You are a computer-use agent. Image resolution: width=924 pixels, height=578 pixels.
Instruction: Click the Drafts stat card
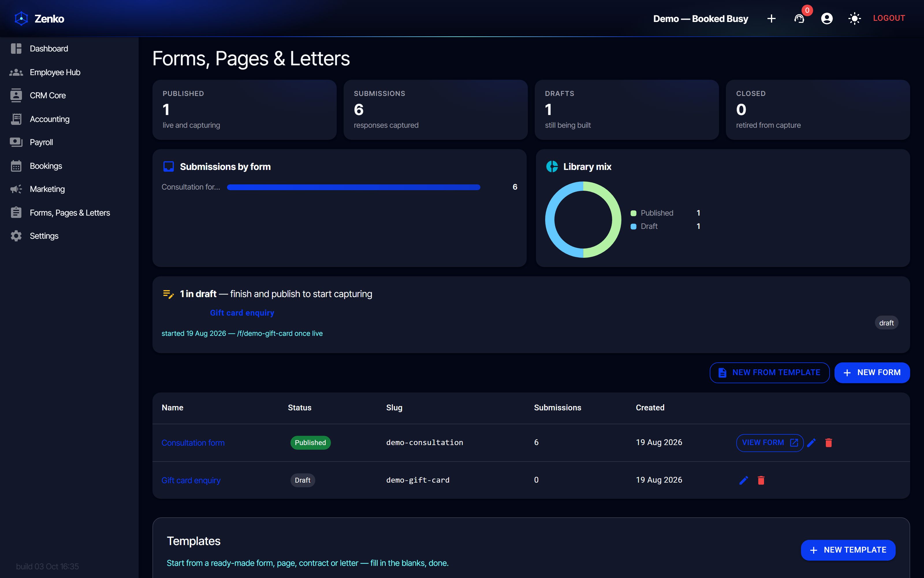pos(627,110)
